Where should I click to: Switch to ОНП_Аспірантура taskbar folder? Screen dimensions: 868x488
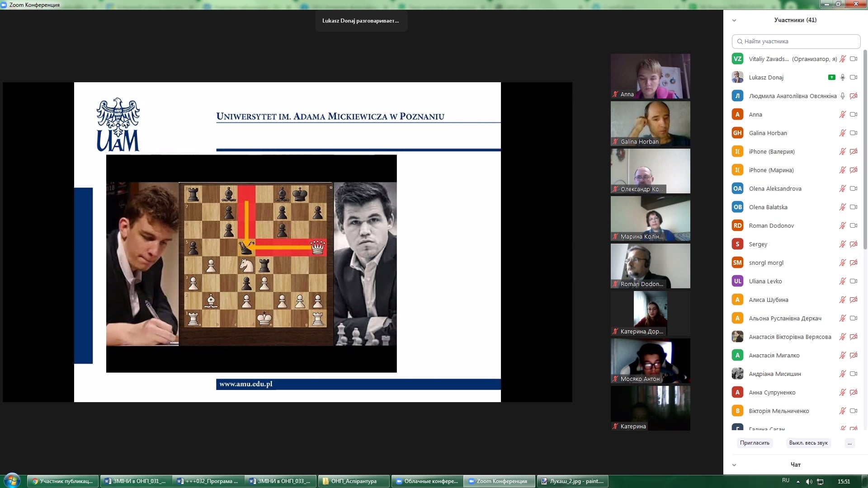[x=353, y=481]
